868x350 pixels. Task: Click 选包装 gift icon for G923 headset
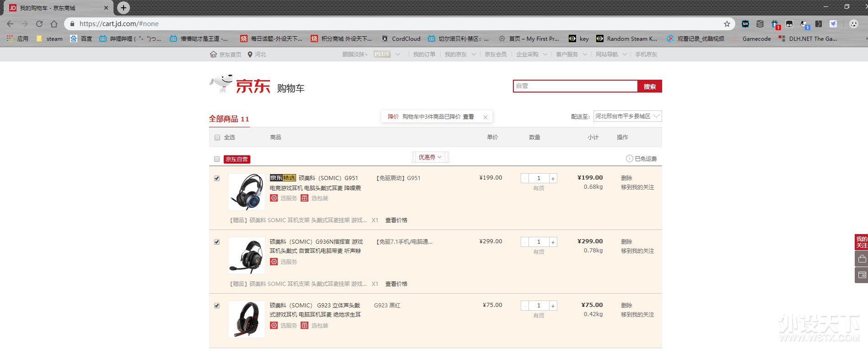click(305, 326)
